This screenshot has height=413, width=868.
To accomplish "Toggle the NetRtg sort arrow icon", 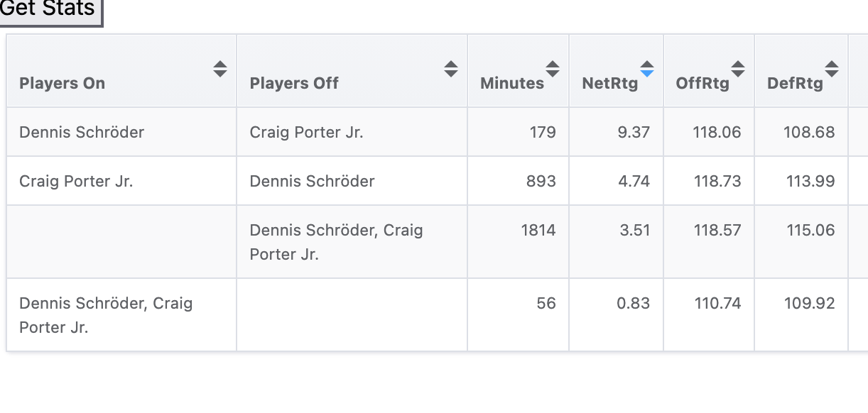I will 647,69.
